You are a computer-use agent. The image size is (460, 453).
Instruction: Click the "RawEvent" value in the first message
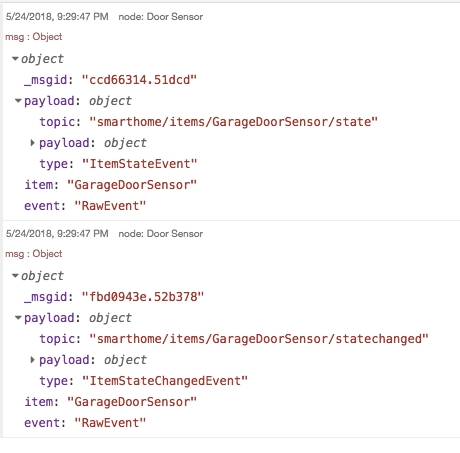(x=110, y=206)
